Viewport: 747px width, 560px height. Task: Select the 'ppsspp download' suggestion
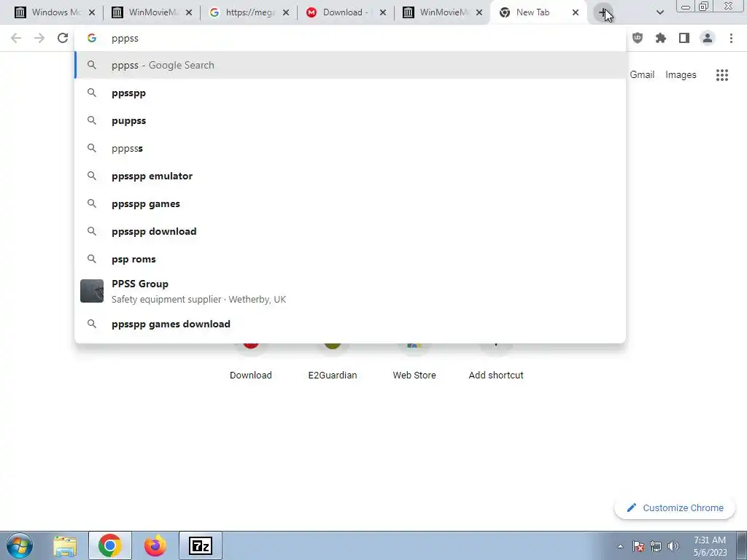point(350,231)
